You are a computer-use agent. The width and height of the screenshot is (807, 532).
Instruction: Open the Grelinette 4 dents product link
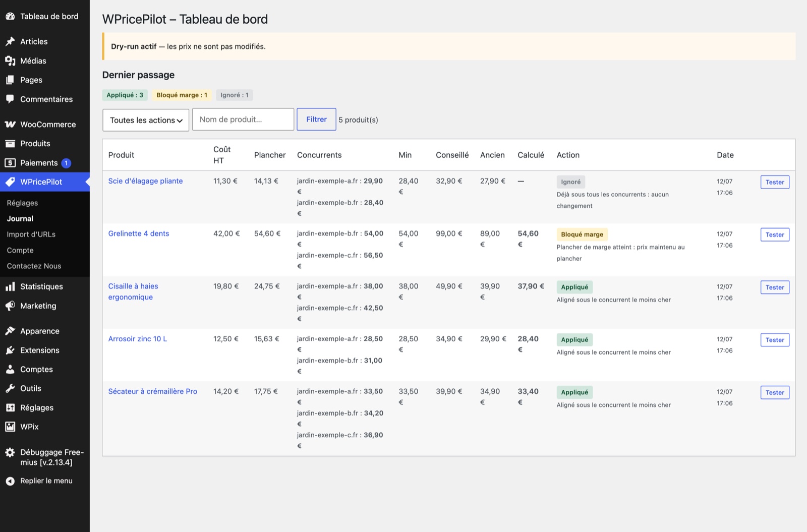click(x=139, y=233)
